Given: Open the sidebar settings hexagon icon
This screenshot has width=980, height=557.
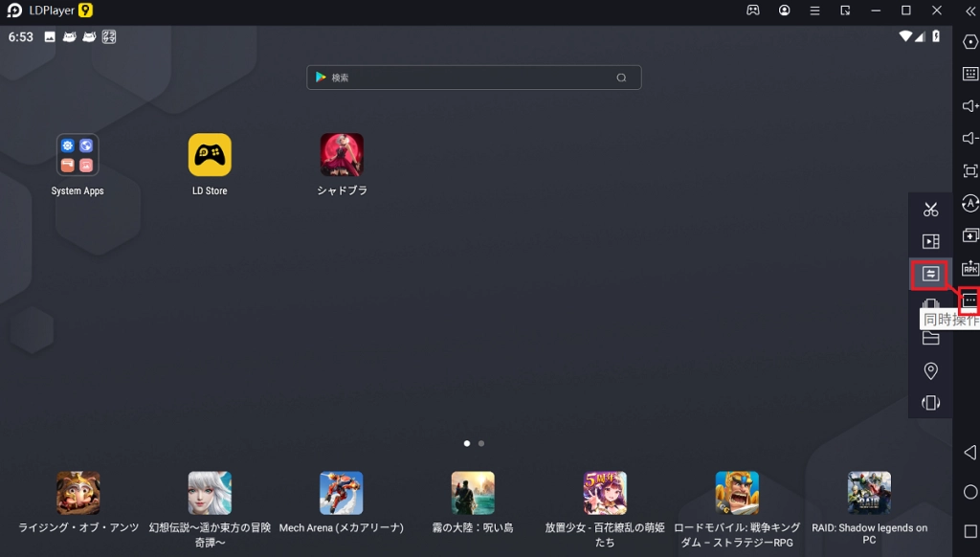Looking at the screenshot, I should (x=970, y=42).
